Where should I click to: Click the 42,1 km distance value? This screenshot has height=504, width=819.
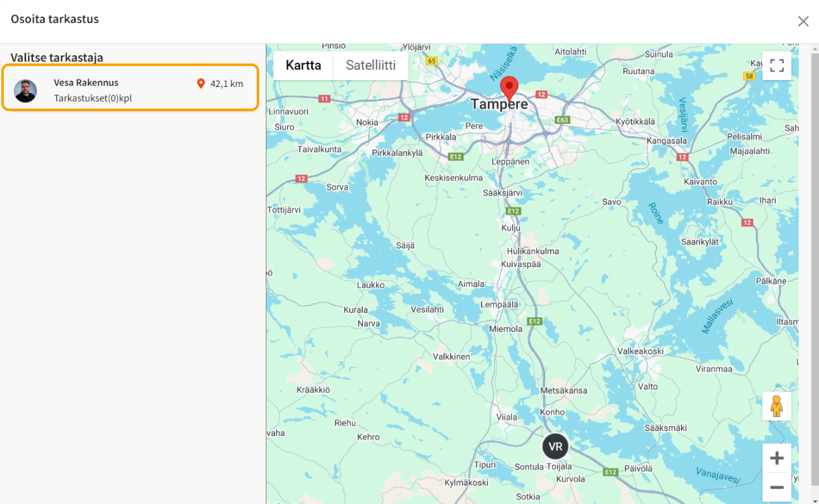click(x=227, y=83)
